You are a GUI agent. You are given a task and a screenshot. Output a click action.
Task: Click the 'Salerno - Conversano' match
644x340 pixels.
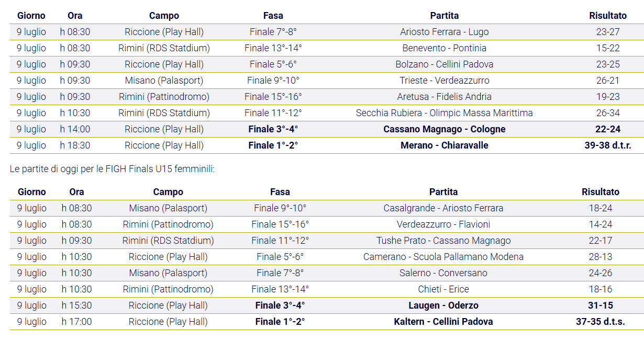[x=443, y=273]
